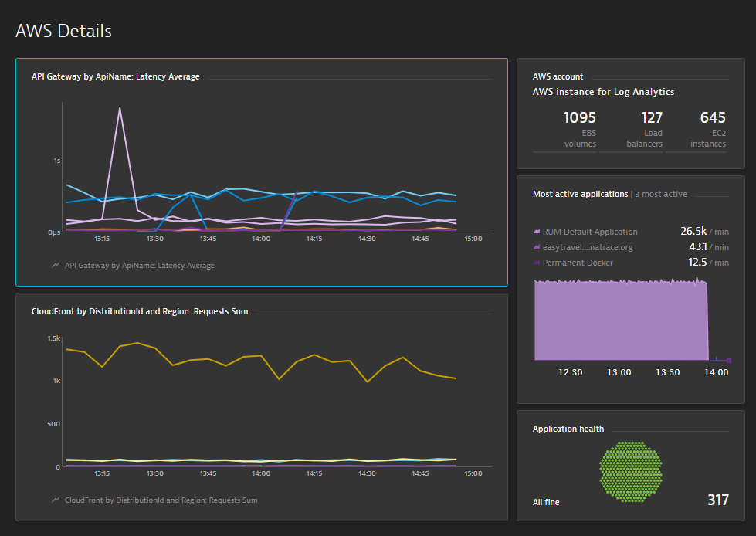Click the line chart icon beside CloudFront legend
Image resolution: width=756 pixels, height=536 pixels.
pyautogui.click(x=56, y=500)
